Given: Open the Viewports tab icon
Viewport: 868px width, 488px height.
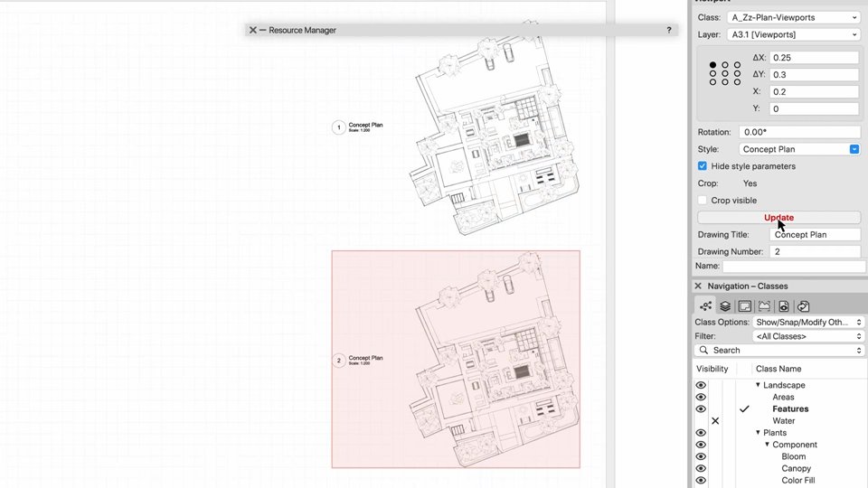Looking at the screenshot, I should [764, 306].
